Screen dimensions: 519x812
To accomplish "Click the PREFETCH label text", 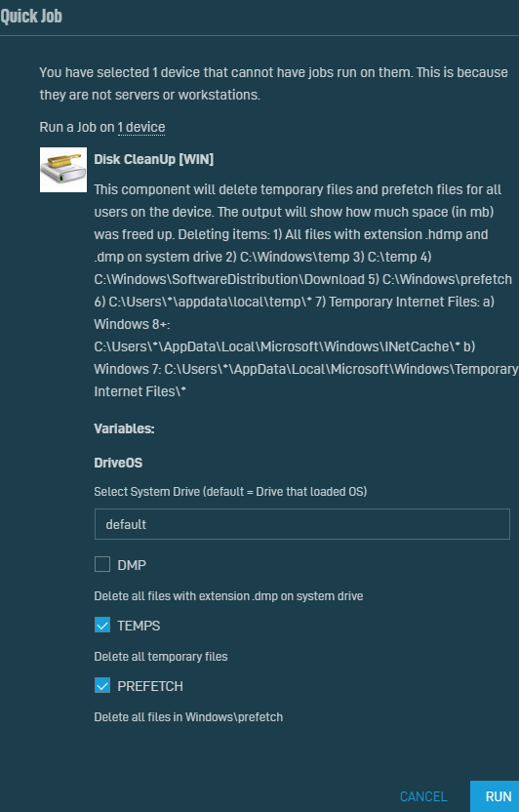I will pyautogui.click(x=150, y=686).
